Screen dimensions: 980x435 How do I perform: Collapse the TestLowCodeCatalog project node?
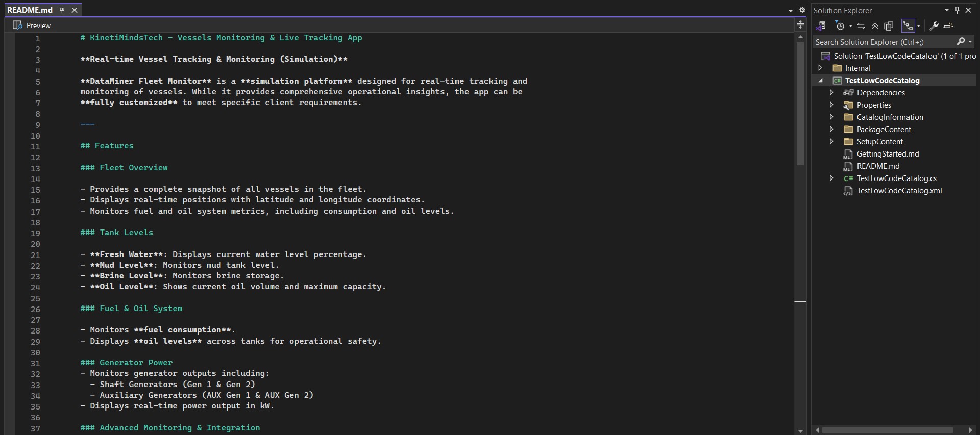pos(820,81)
